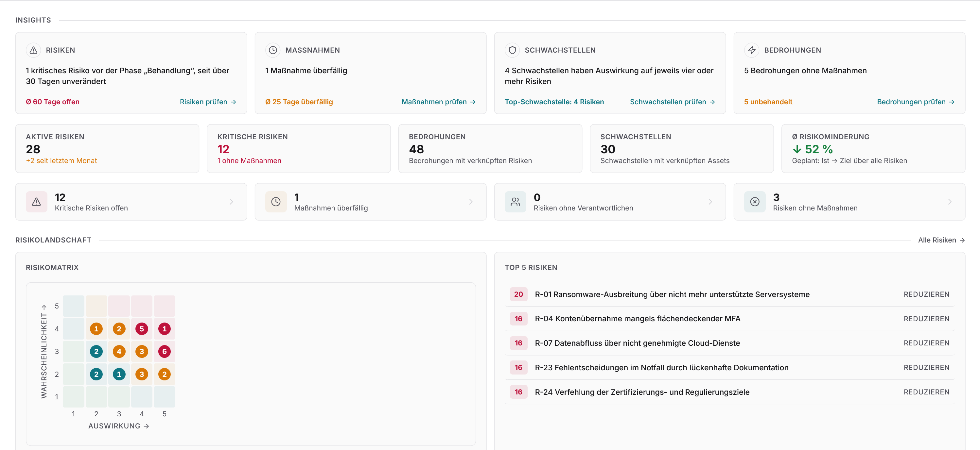Open the BEDROHUNGEN 48 stat card
The image size is (980, 450).
pos(490,149)
